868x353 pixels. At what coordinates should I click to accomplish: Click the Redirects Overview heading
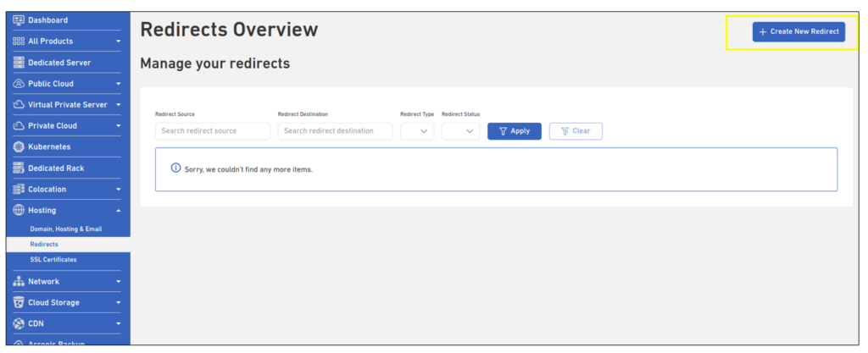[229, 30]
